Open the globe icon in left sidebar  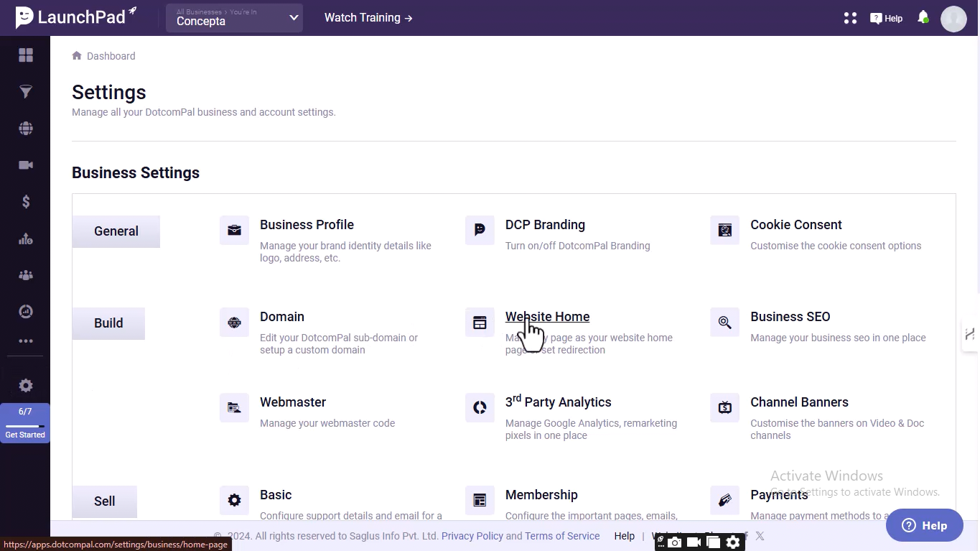26,129
